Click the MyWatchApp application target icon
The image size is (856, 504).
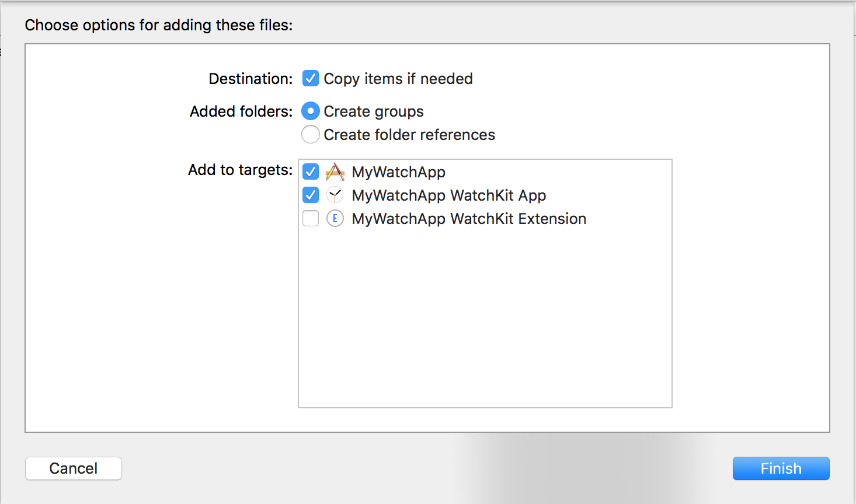tap(335, 172)
